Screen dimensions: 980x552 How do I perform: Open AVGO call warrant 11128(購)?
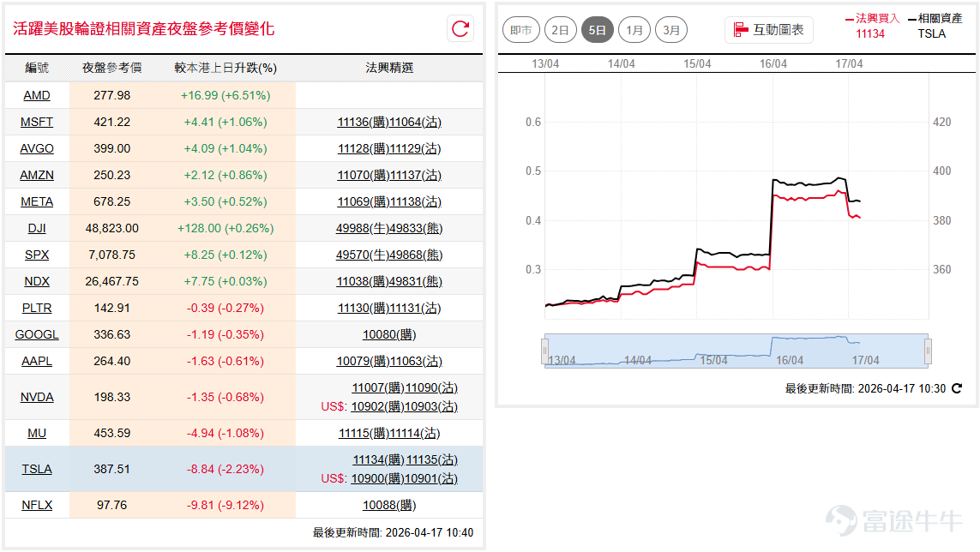[363, 149]
